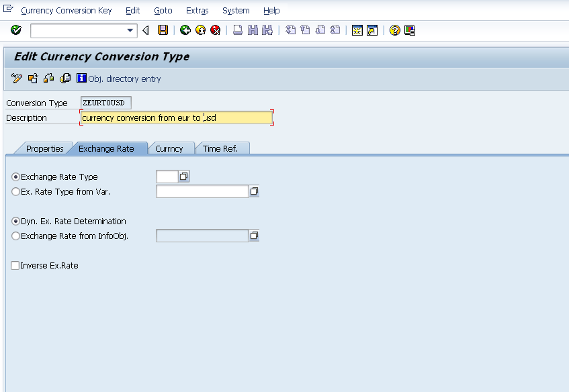Collapse command field with left triangle

(x=146, y=30)
